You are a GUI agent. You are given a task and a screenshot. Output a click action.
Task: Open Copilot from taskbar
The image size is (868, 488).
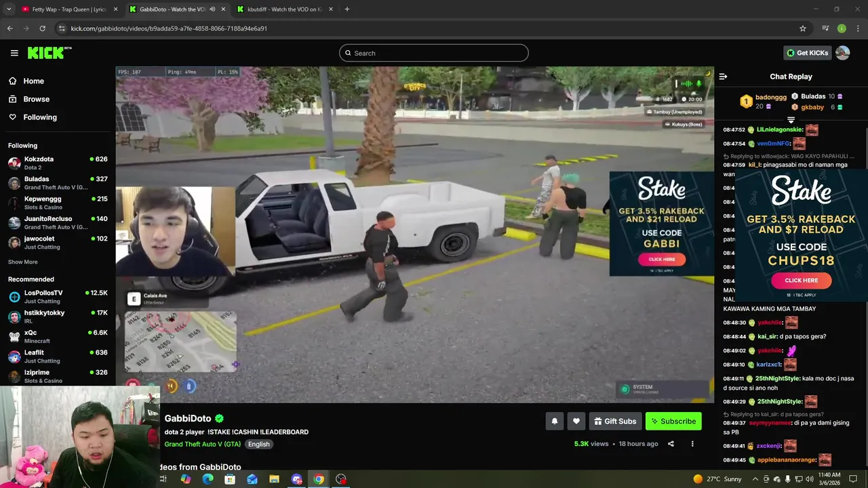pos(185,479)
